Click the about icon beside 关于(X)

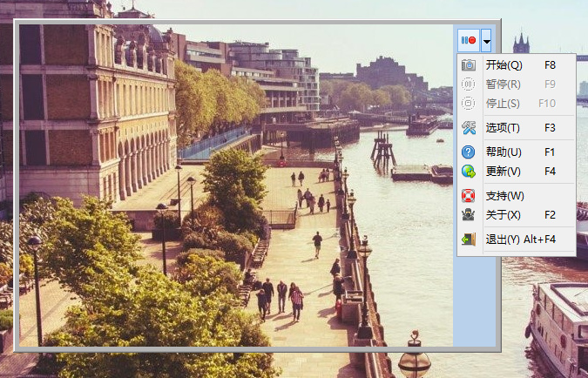[x=469, y=215]
